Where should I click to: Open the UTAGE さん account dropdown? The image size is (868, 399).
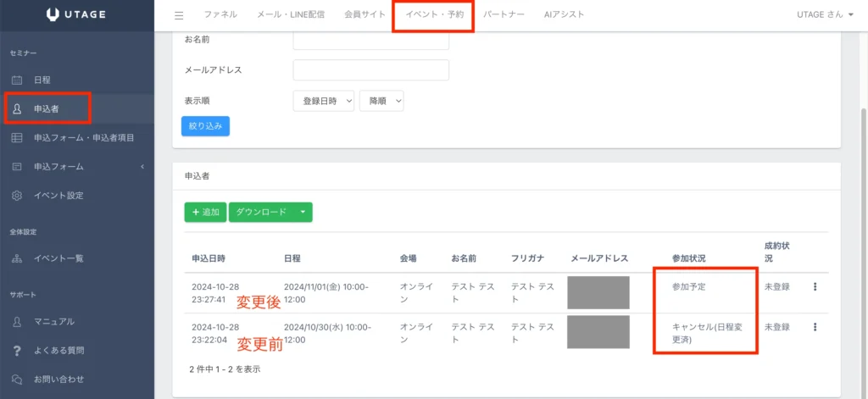(824, 15)
